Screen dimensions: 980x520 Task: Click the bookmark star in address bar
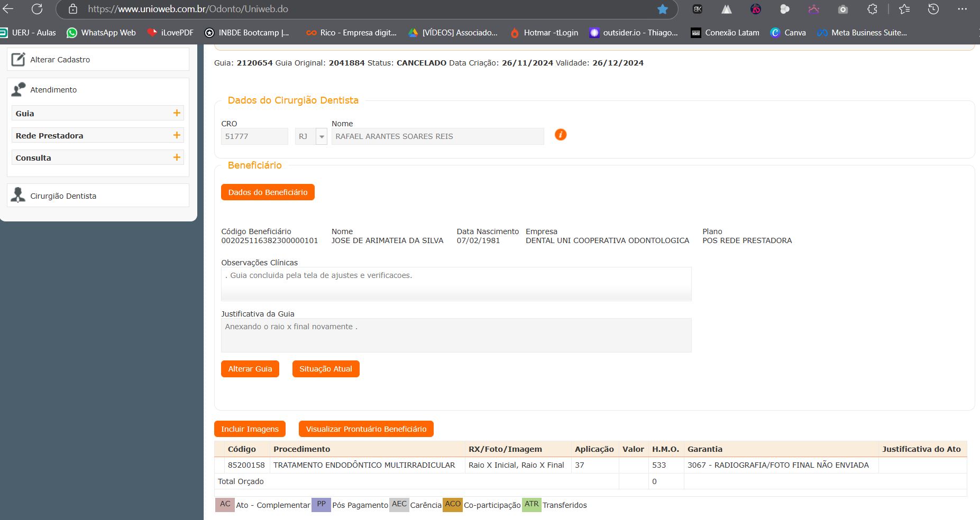(662, 9)
